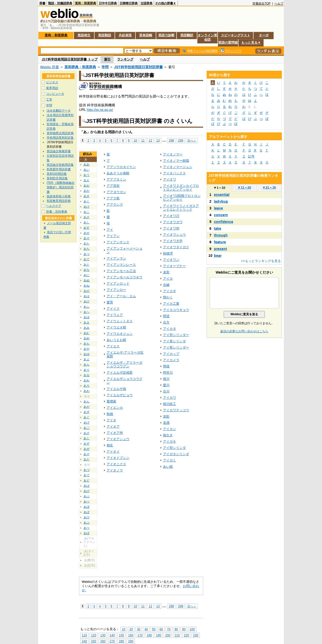Click the small window popup icon
The height and width of the screenshot is (644, 322).
tap(222, 51)
